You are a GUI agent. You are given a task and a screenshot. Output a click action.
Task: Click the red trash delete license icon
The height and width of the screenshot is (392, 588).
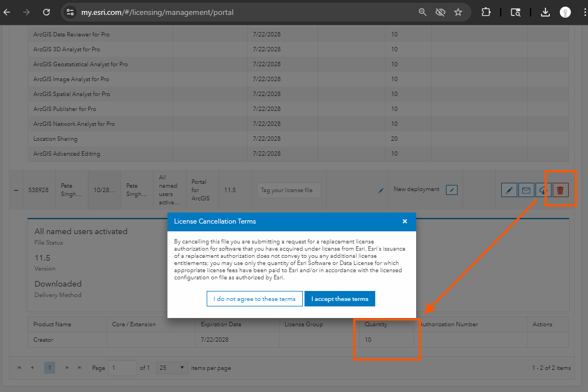click(560, 190)
